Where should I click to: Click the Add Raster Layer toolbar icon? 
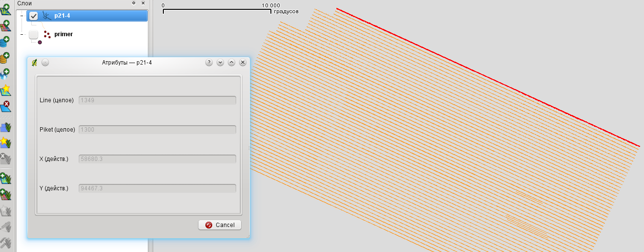(x=6, y=26)
